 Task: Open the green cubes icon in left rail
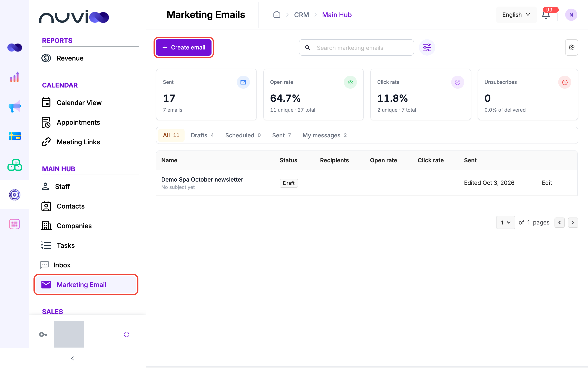point(14,165)
